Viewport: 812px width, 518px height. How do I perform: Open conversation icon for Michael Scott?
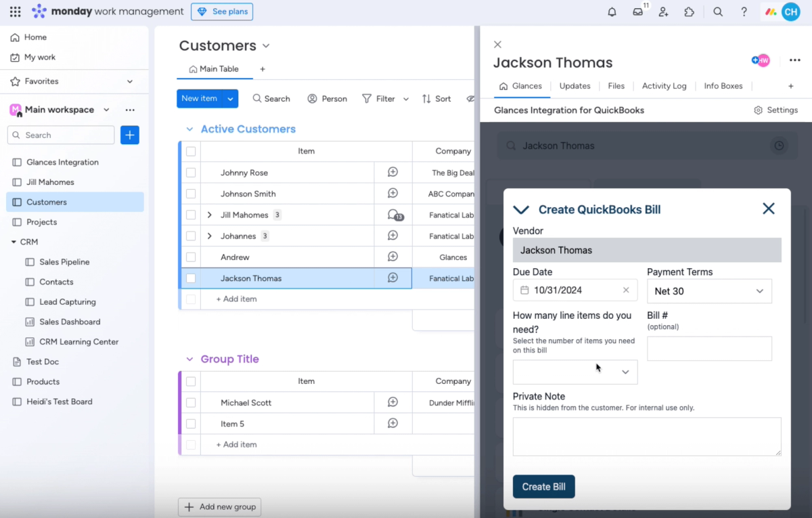tap(392, 402)
